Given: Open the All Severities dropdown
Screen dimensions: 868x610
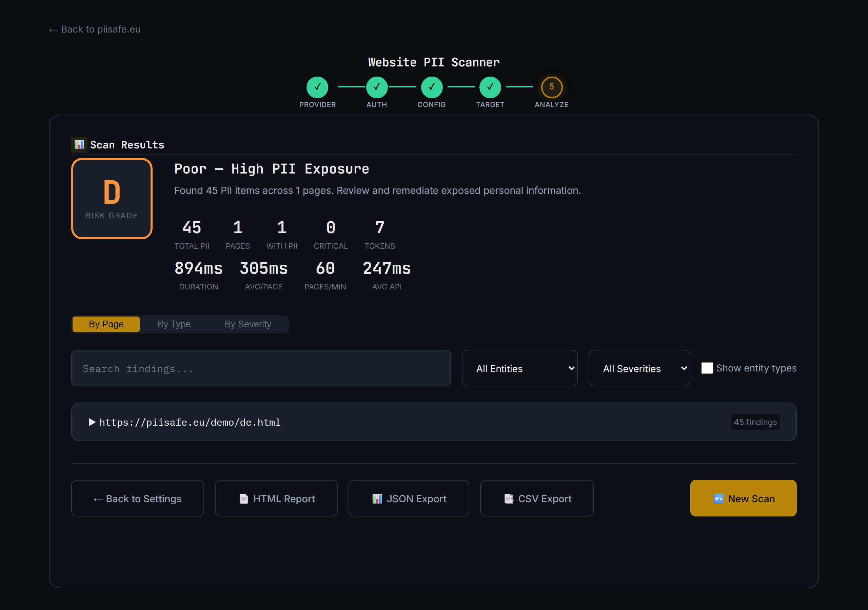Looking at the screenshot, I should 639,368.
